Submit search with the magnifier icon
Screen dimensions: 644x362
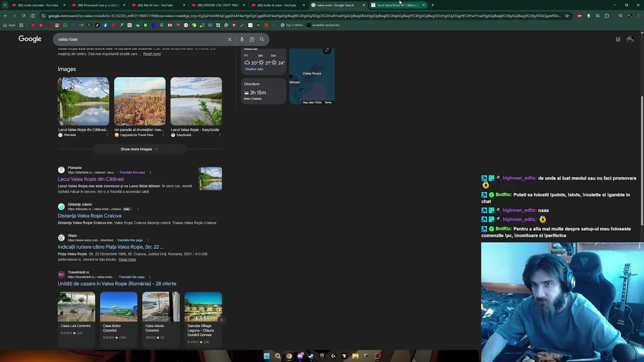[262, 39]
